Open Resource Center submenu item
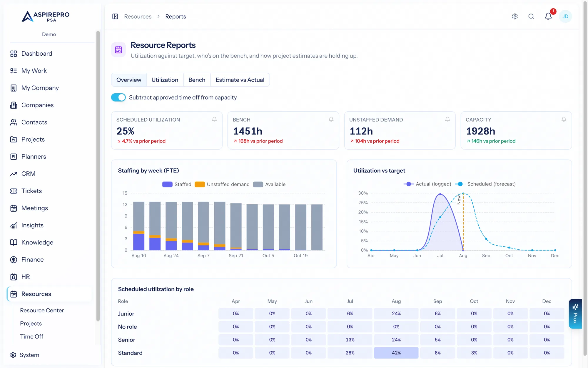 [42, 311]
